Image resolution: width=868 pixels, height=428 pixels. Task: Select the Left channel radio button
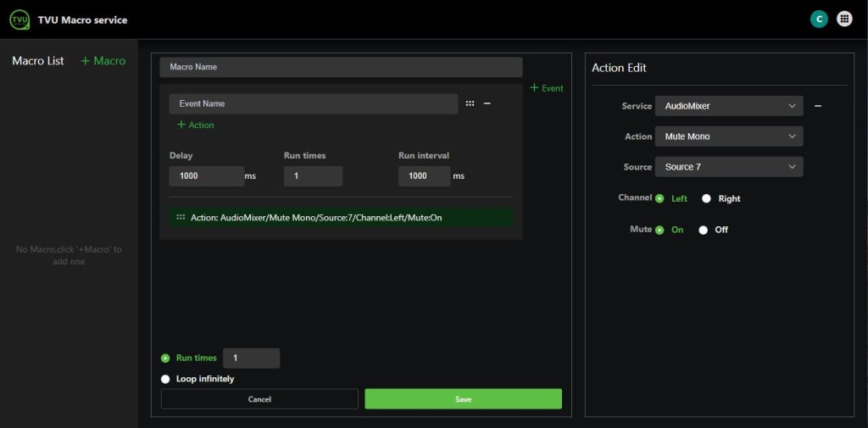[660, 198]
